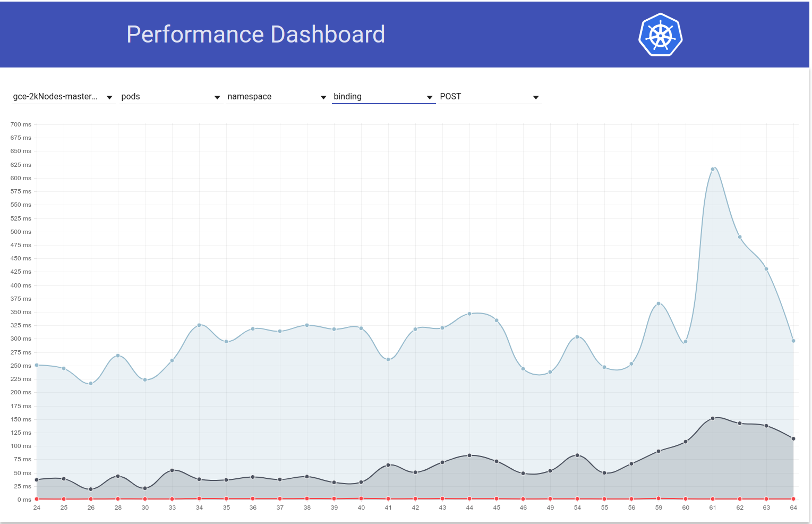This screenshot has height=524, width=812.
Task: Click the blue data point at build 64
Action: tap(793, 341)
